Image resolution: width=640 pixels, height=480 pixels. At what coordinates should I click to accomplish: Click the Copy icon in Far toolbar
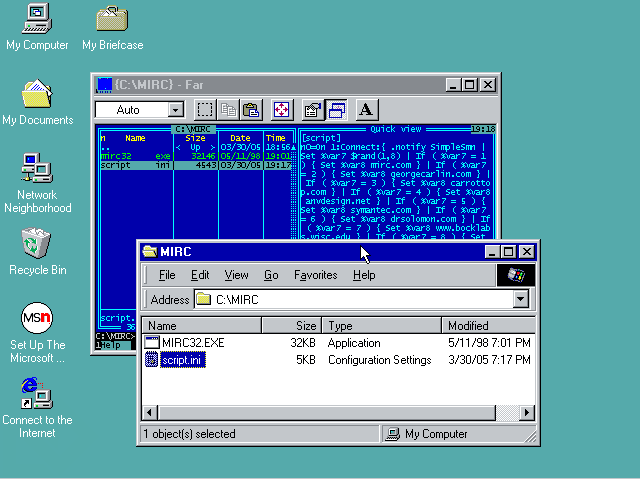click(228, 110)
